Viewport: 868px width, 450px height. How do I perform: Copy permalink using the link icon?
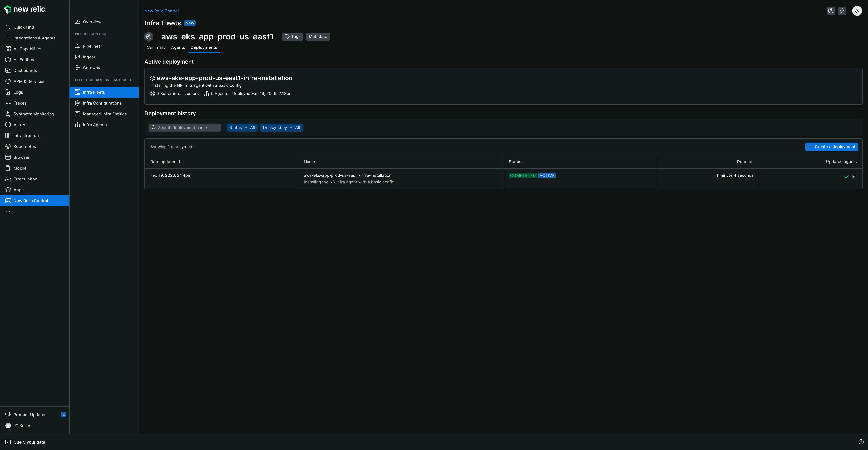[842, 11]
